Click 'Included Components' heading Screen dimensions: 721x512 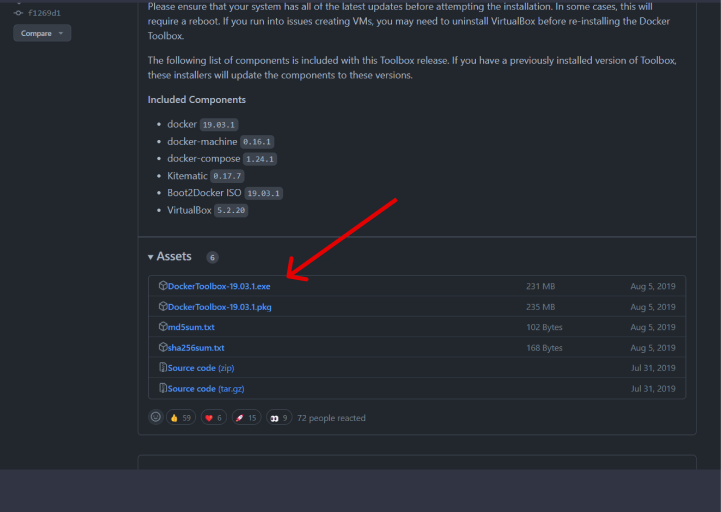[197, 100]
